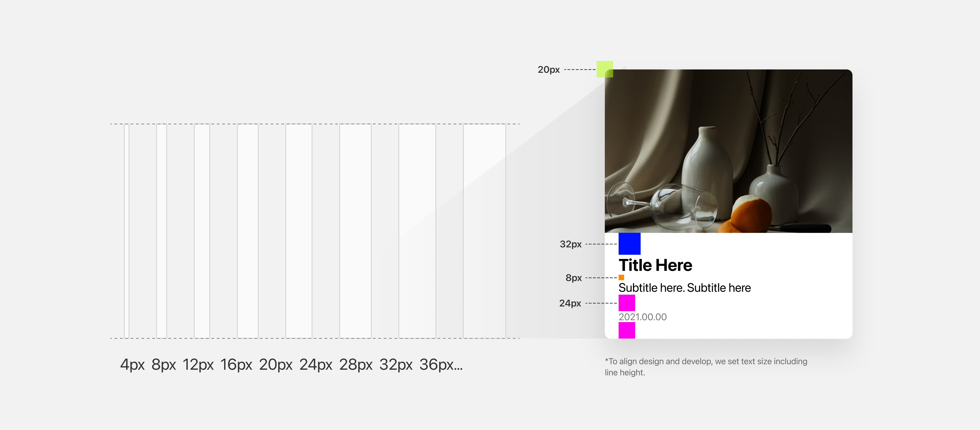Click the "2021.00.00" date text
The image size is (980, 430).
coord(642,317)
